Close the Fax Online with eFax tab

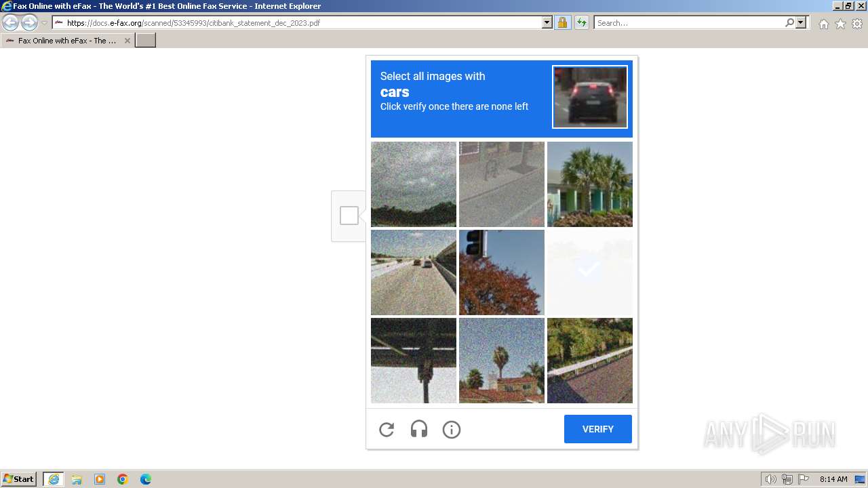tap(127, 41)
